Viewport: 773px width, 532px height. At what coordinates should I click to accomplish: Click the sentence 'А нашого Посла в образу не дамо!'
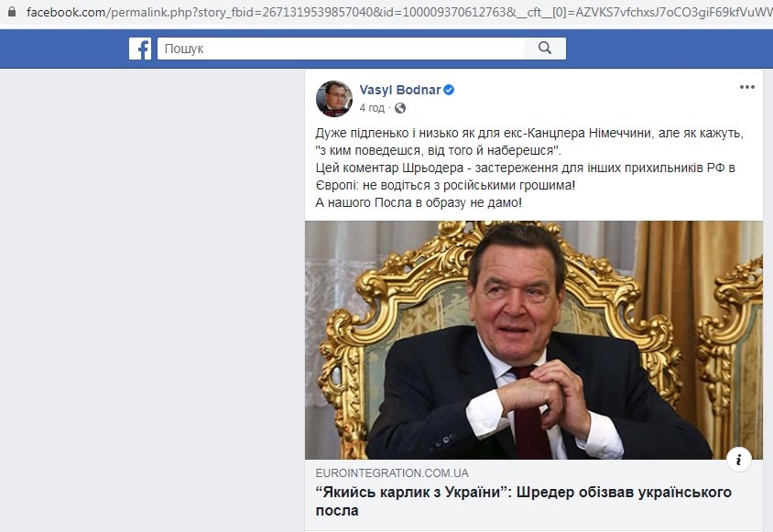pos(419,202)
